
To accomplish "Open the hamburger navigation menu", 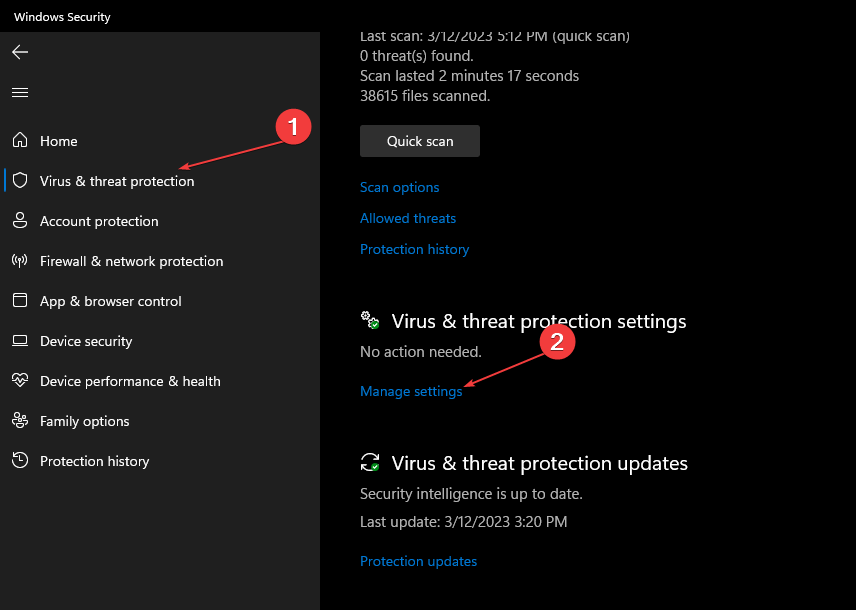I will (x=20, y=92).
